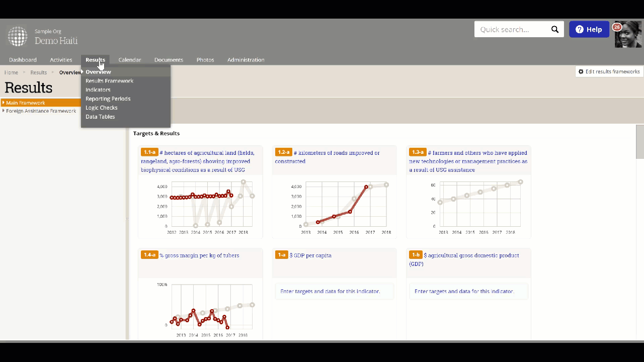Click the 1.2-a indicator badge
This screenshot has width=644, height=362.
(x=284, y=152)
